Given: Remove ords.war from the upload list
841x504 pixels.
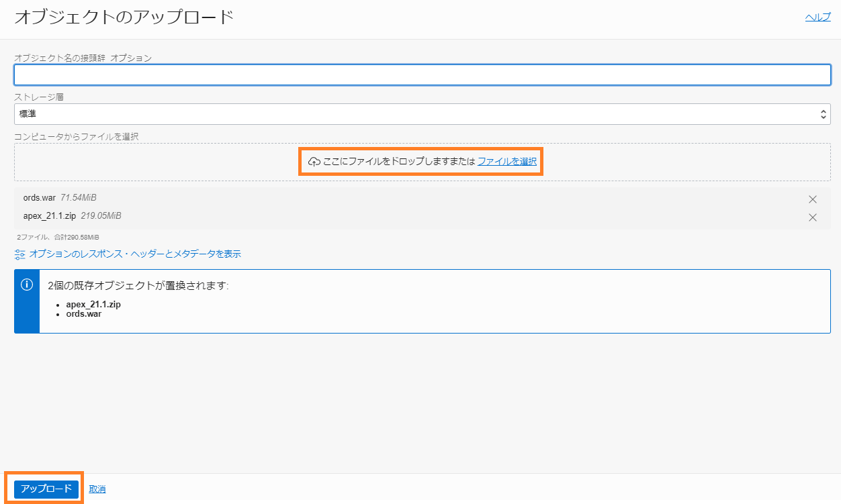Looking at the screenshot, I should 812,199.
